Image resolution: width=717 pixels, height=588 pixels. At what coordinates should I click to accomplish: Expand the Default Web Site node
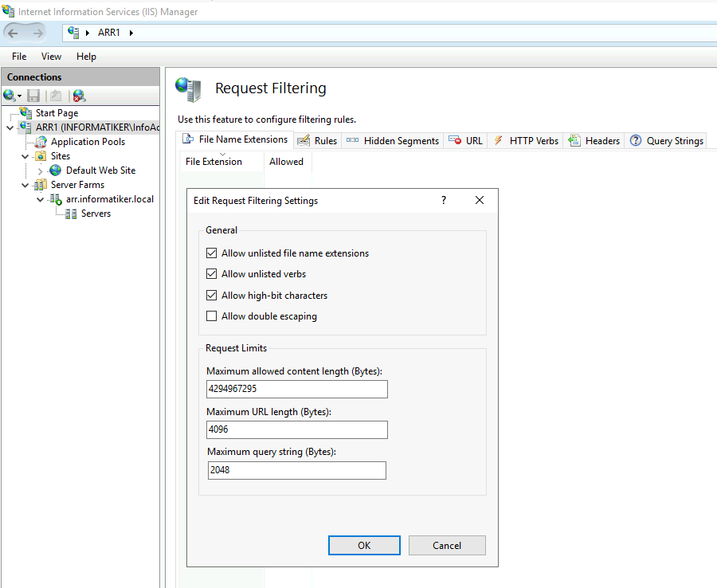tap(41, 171)
